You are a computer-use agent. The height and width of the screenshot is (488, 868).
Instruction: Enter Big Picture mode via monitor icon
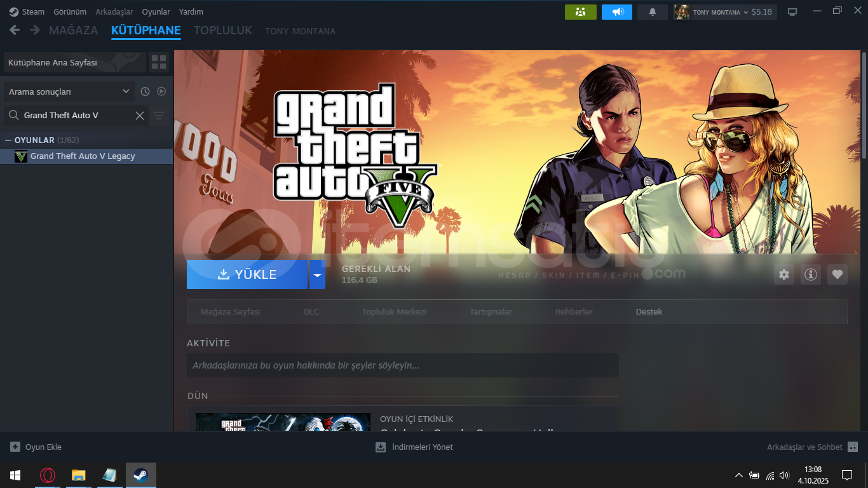(x=792, y=12)
